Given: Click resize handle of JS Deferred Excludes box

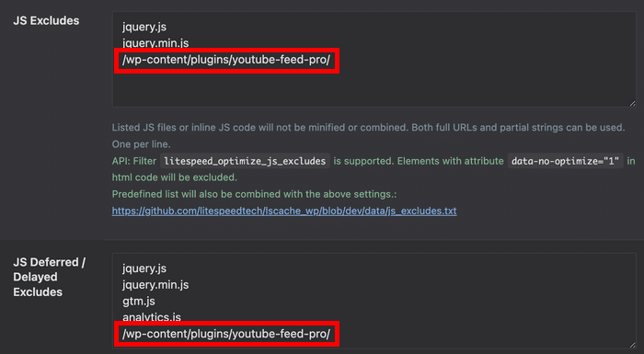Looking at the screenshot, I should pos(632,346).
